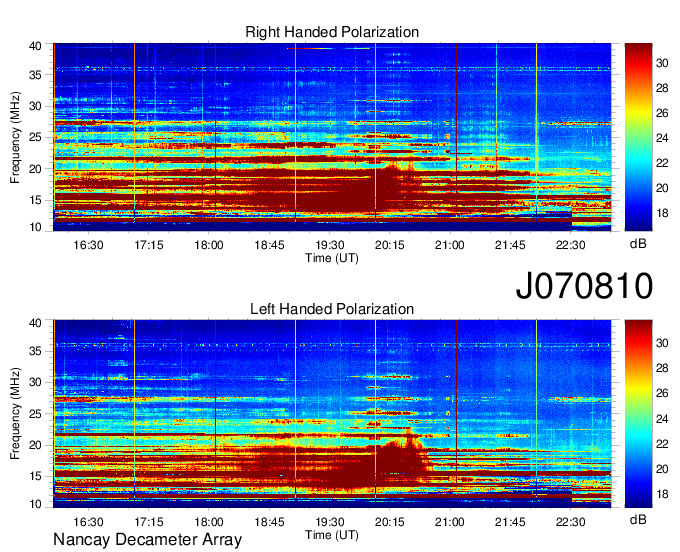Click the 19:30 time tick on the left-handed plot
680x552 pixels.
point(330,522)
